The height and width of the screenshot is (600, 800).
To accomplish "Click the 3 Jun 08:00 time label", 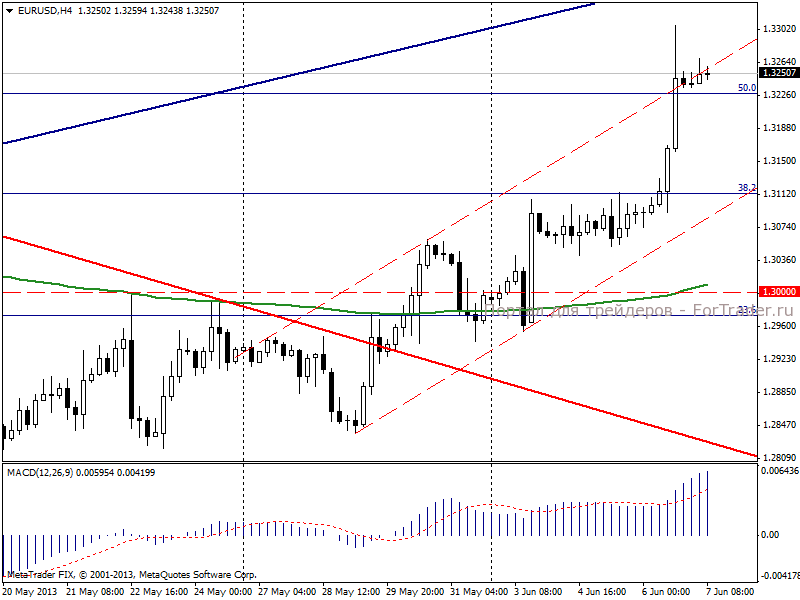I will point(538,592).
